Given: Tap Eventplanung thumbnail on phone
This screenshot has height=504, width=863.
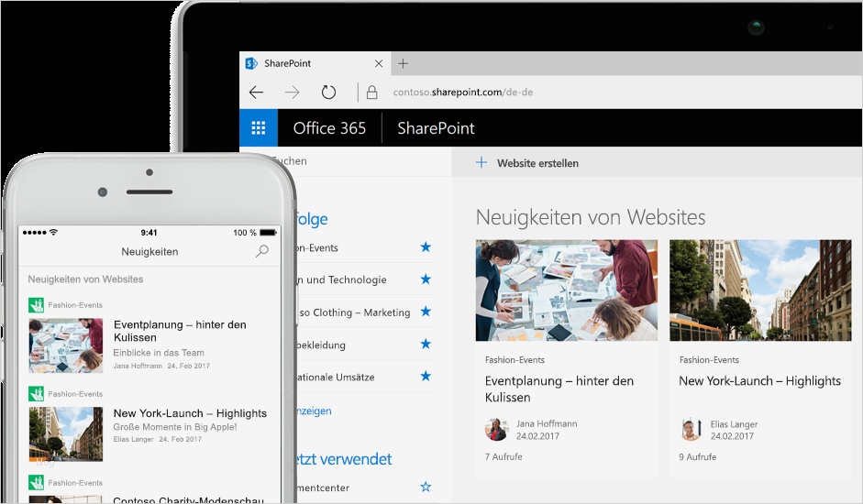Looking at the screenshot, I should click(x=66, y=345).
